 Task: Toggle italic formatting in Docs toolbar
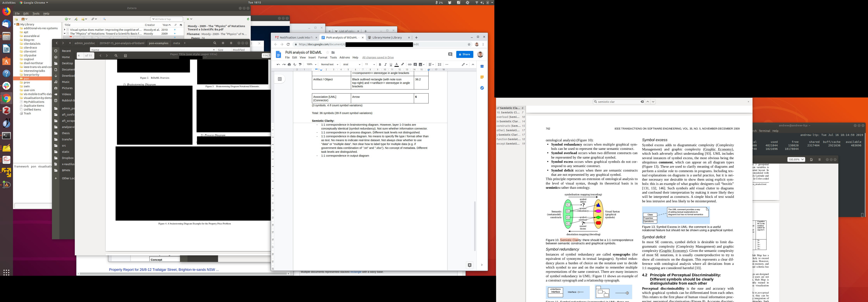click(x=386, y=65)
